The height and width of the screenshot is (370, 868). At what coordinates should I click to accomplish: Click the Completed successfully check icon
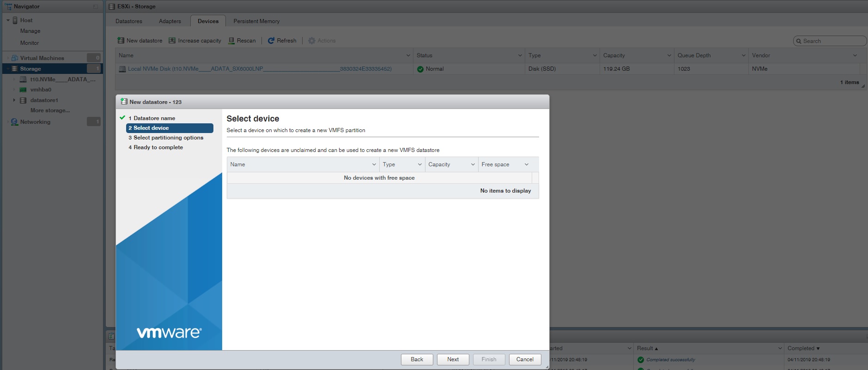coord(641,360)
